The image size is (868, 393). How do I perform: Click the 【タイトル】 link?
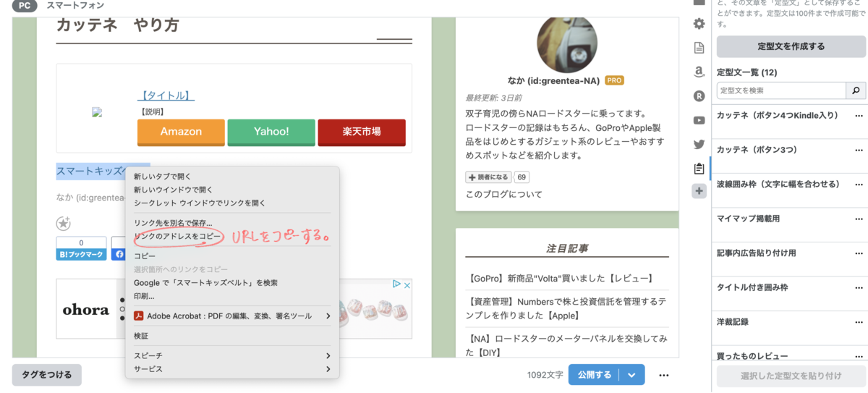166,96
